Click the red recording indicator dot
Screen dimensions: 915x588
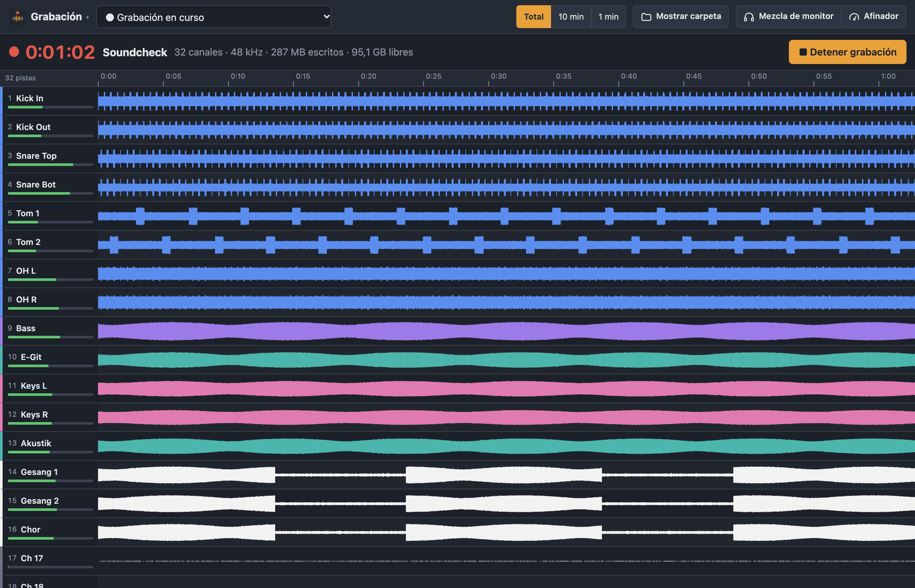[x=14, y=52]
